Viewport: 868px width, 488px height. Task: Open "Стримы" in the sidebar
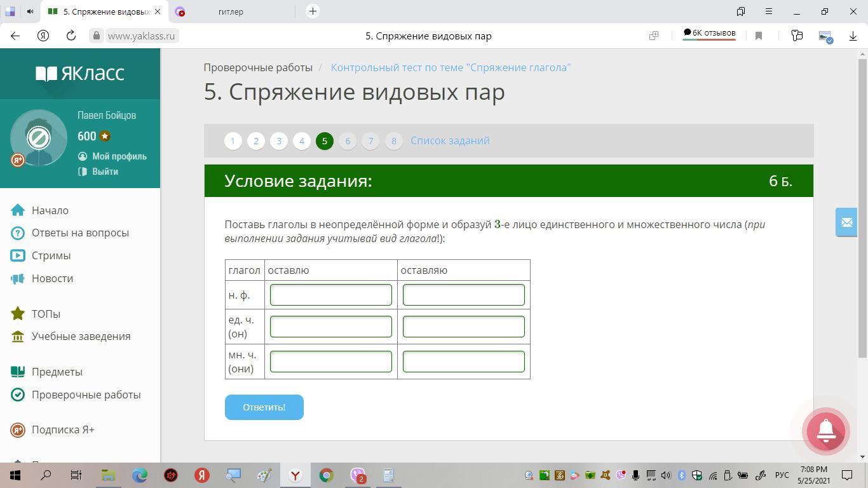(51, 255)
